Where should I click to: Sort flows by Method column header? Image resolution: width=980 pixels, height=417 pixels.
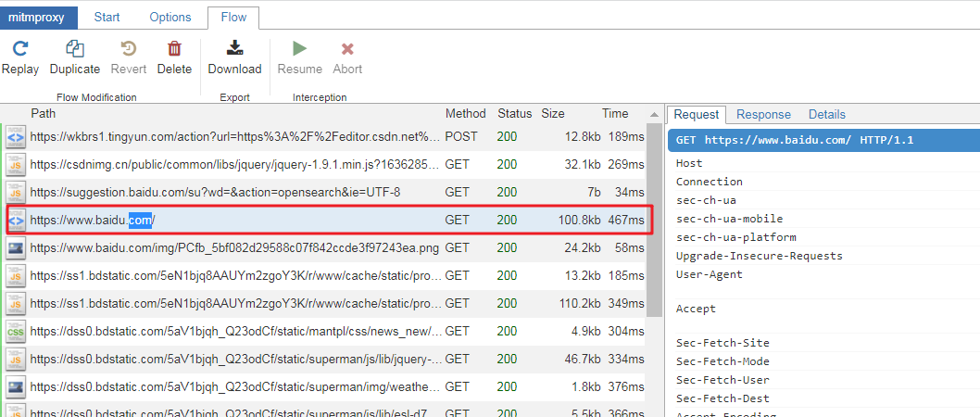tap(466, 113)
